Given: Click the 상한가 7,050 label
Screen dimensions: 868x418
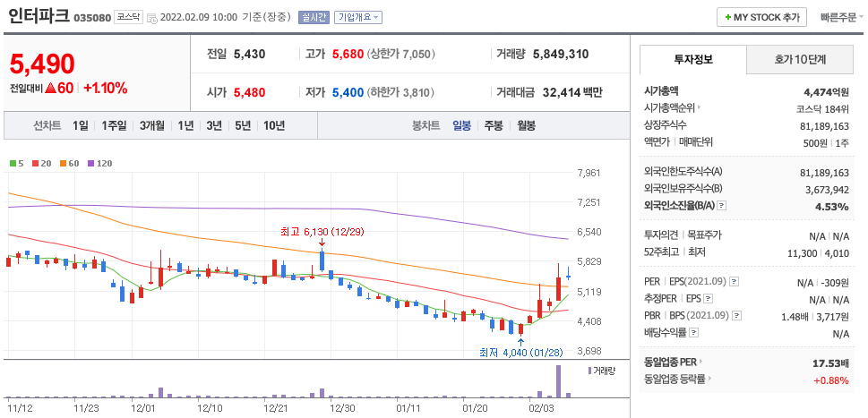Looking at the screenshot, I should coord(400,55).
